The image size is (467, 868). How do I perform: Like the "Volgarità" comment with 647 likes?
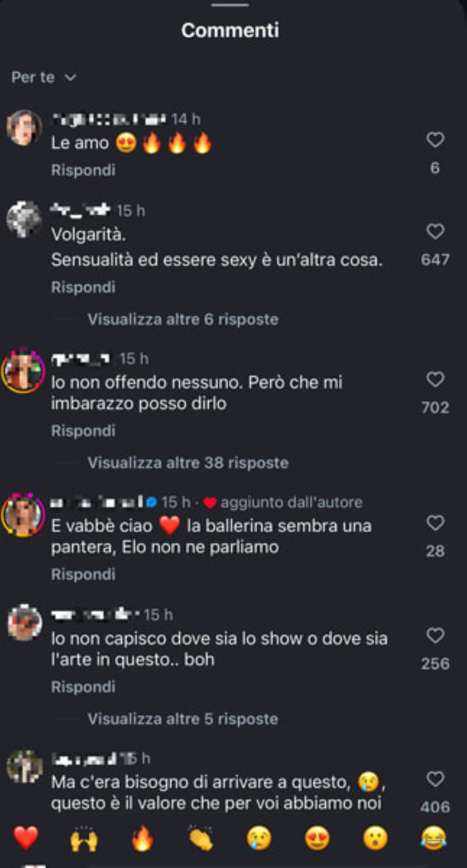435,231
